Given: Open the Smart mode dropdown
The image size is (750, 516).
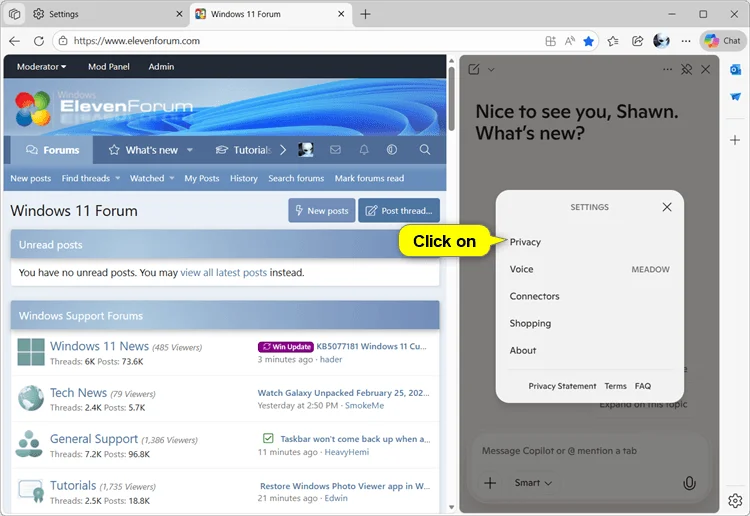Looking at the screenshot, I should [533, 483].
